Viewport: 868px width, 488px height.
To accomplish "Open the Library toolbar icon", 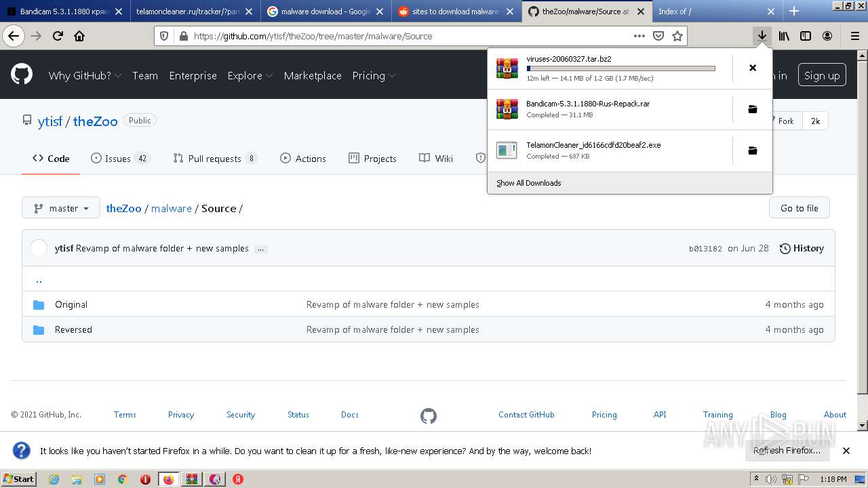I will click(784, 36).
